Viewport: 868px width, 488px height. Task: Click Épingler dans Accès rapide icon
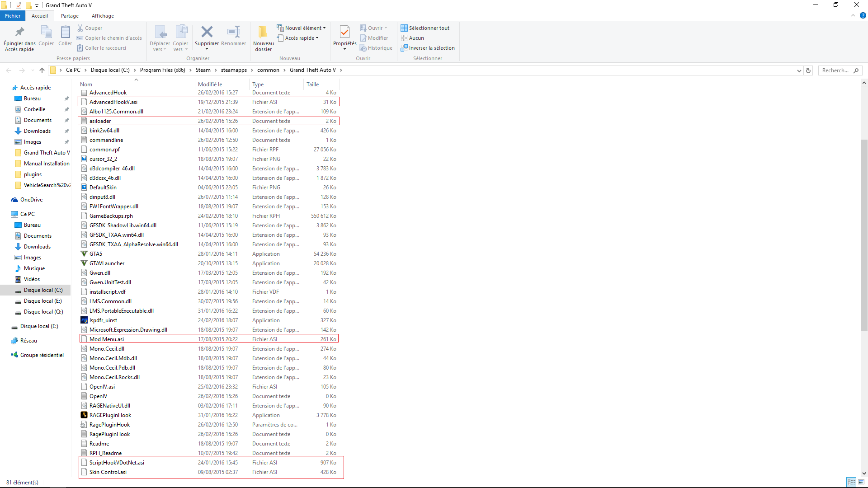(19, 32)
